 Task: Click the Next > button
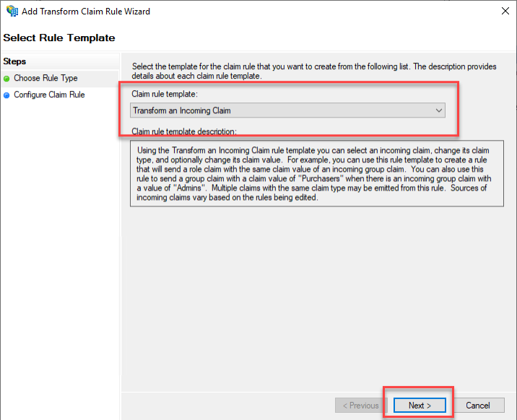pyautogui.click(x=420, y=405)
